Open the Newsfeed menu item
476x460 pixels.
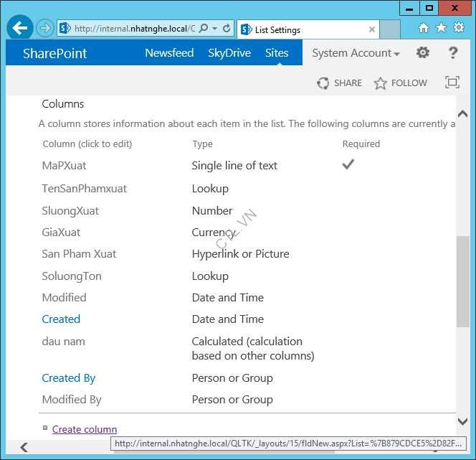pos(169,53)
